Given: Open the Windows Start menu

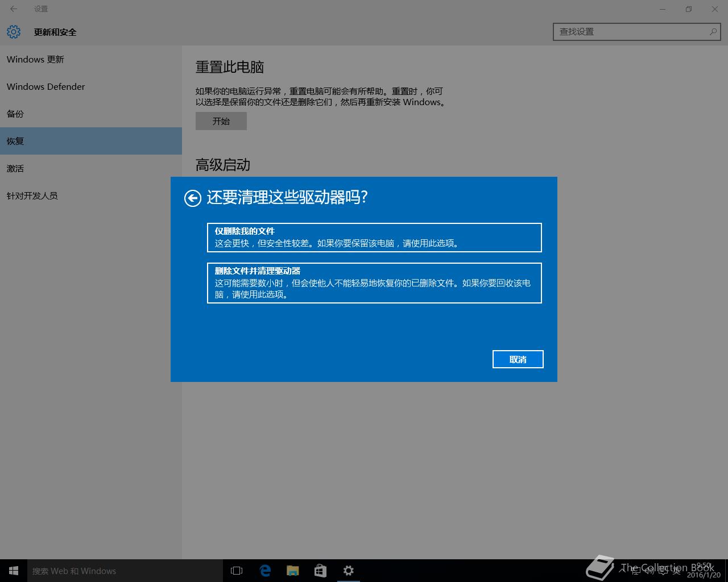Looking at the screenshot, I should tap(14, 571).
